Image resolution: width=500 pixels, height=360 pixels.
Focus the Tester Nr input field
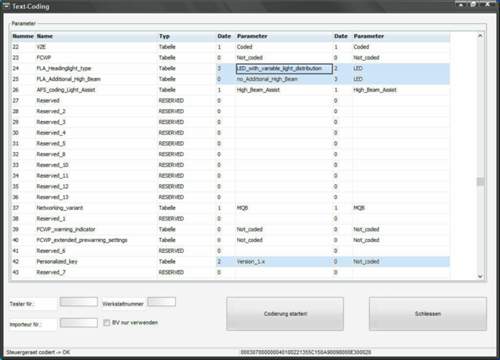click(x=79, y=302)
